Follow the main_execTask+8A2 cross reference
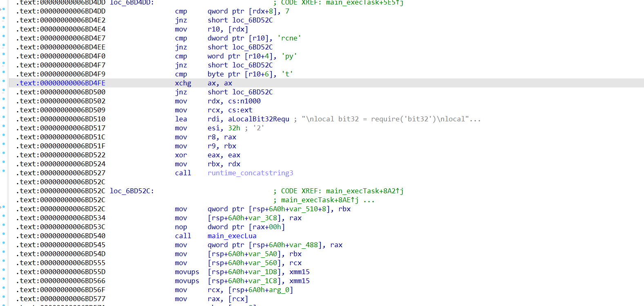Screen dimensions: 644x306 (364, 191)
